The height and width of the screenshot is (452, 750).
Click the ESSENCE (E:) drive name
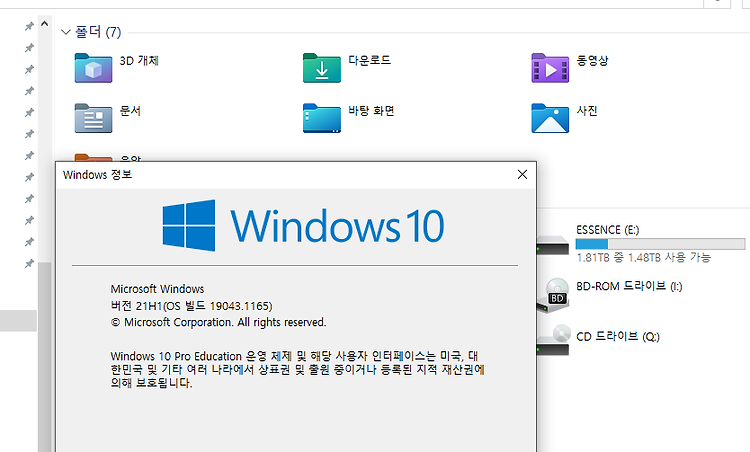tap(607, 230)
